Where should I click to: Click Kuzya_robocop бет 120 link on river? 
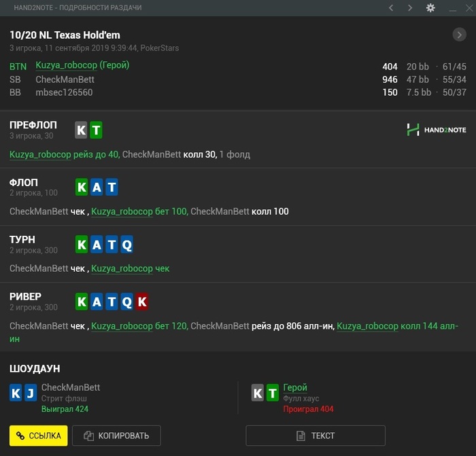coord(139,326)
